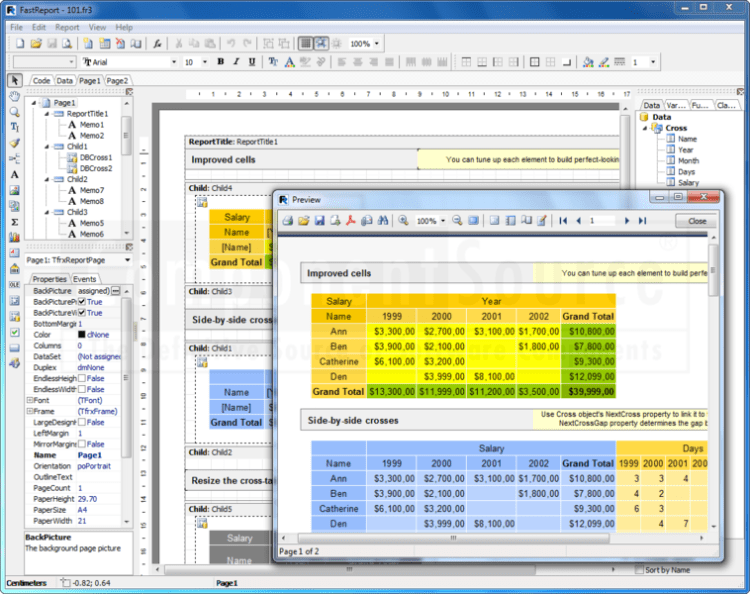
Task: Open the Page1: TfrxReportPage object dropdown
Action: [127, 260]
